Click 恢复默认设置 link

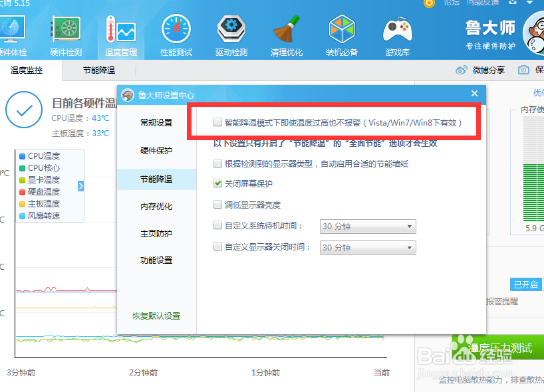(156, 316)
